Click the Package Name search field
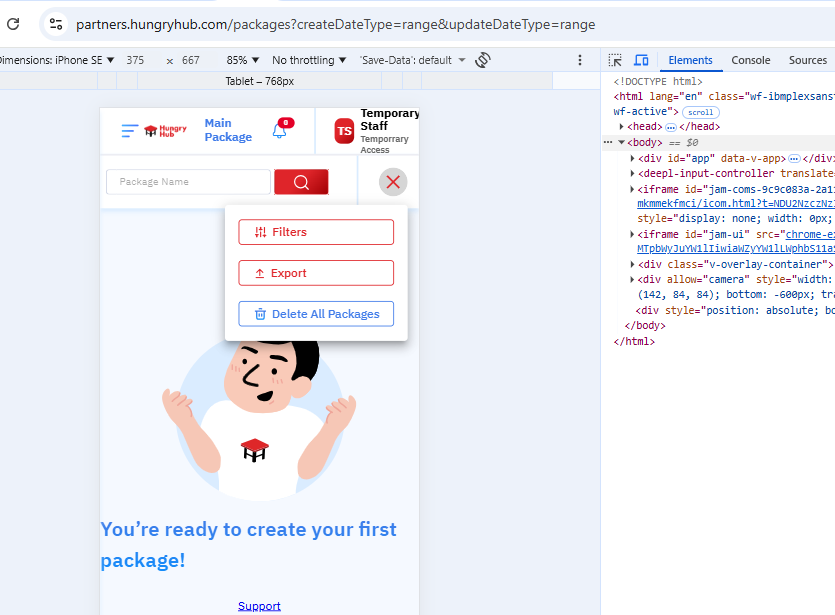The width and height of the screenshot is (835, 615). pos(188,182)
